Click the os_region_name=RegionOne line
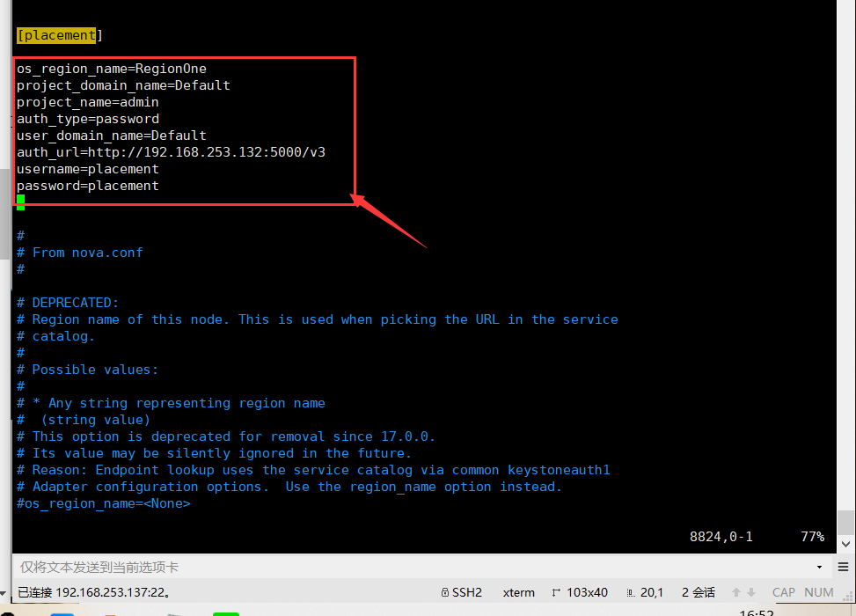This screenshot has height=616, width=856. [112, 69]
